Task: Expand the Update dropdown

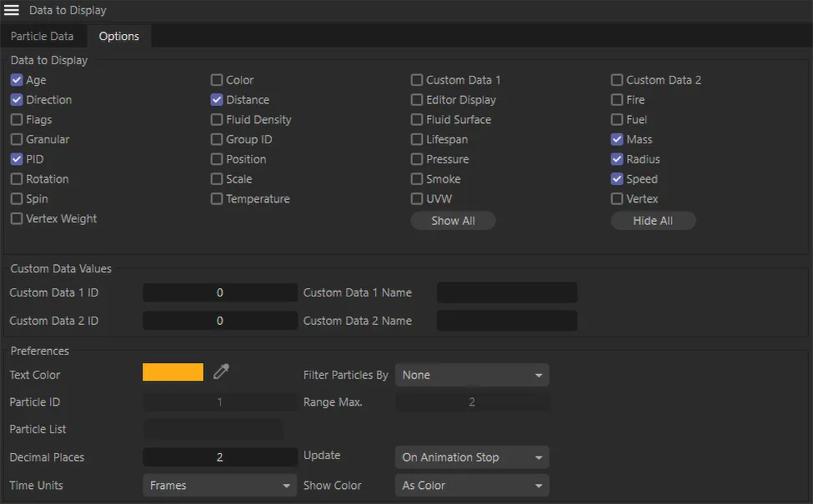Action: tap(471, 457)
